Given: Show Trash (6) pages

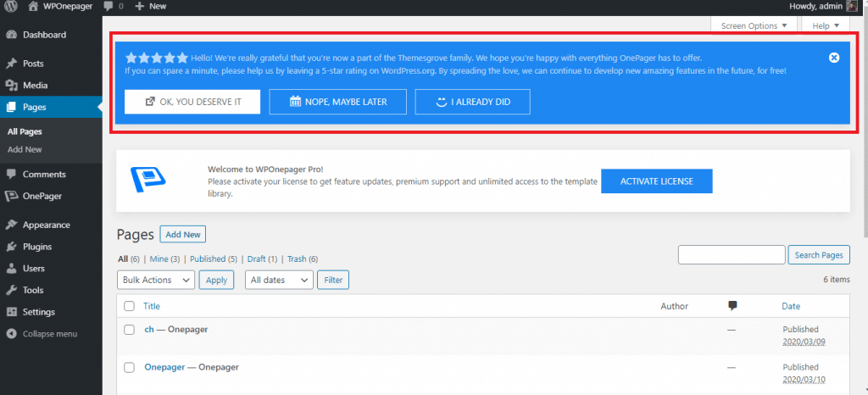Looking at the screenshot, I should tap(303, 259).
